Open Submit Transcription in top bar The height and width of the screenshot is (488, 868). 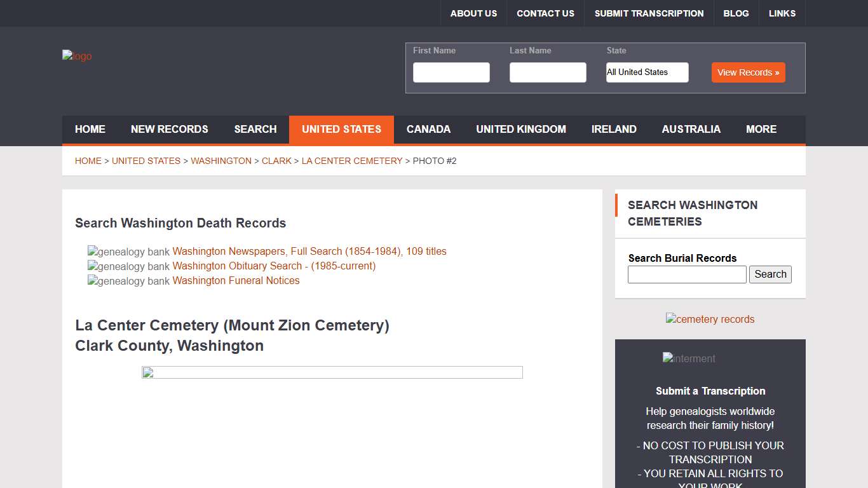coord(649,13)
